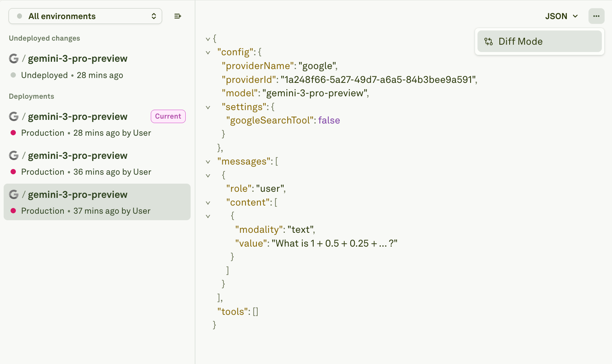Open the three-dot more options menu
The height and width of the screenshot is (364, 612).
point(596,16)
